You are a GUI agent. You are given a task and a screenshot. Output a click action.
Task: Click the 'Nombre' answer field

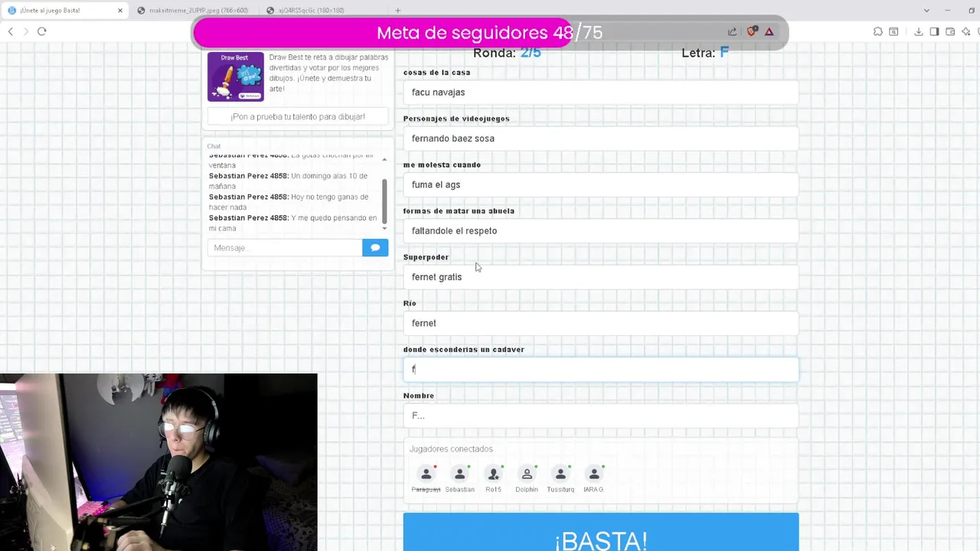[x=601, y=416]
